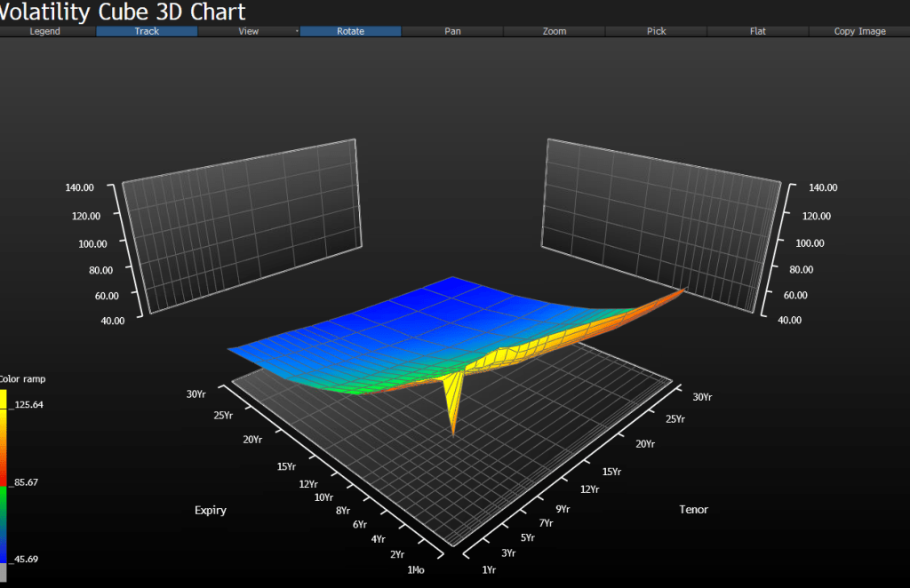Click the Expiry axis title
Screen dimensions: 910x588
211,511
